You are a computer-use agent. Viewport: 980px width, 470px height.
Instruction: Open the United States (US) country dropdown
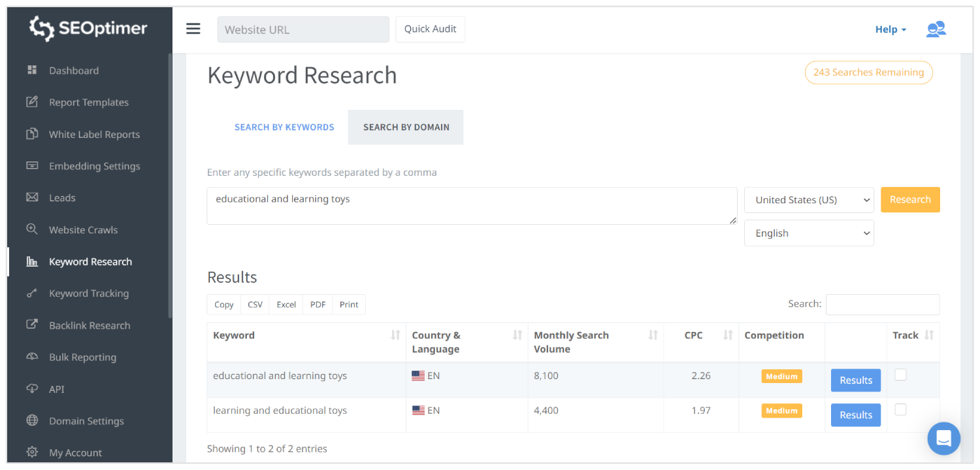[809, 199]
